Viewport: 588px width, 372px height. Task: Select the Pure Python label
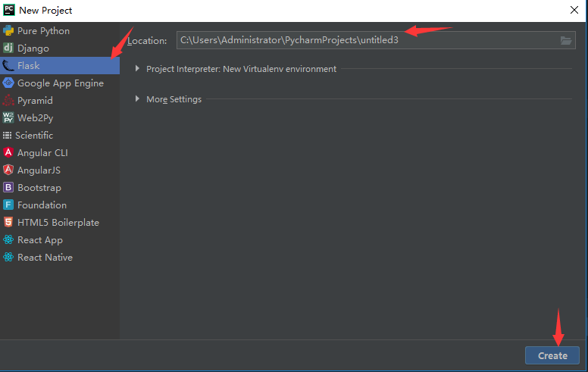click(x=43, y=31)
